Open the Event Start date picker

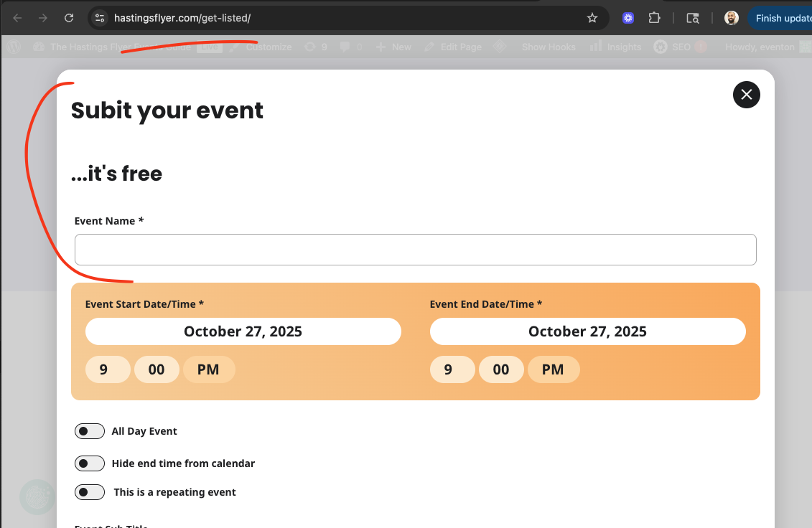243,331
